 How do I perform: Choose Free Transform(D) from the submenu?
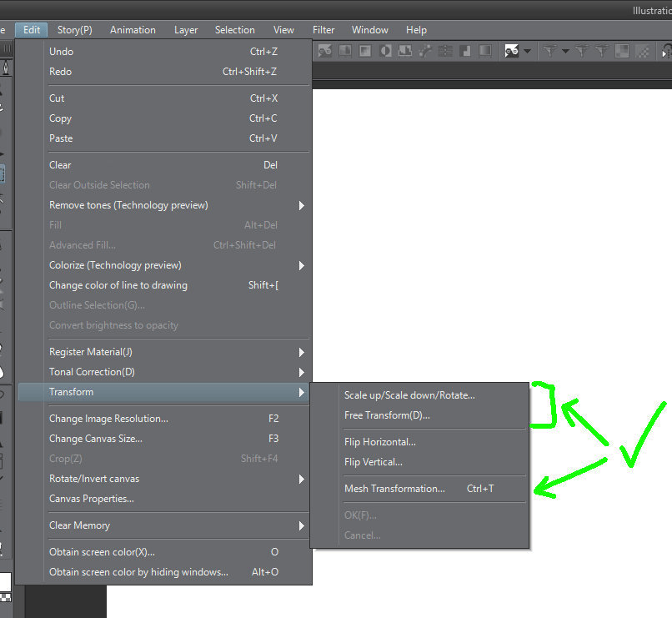387,415
